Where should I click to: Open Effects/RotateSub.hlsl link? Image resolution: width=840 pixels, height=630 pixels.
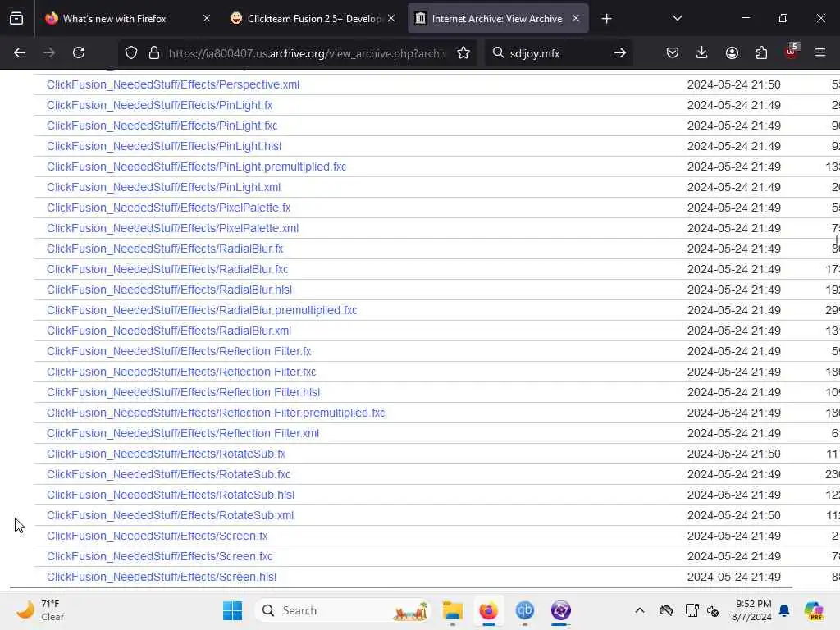[171, 495]
